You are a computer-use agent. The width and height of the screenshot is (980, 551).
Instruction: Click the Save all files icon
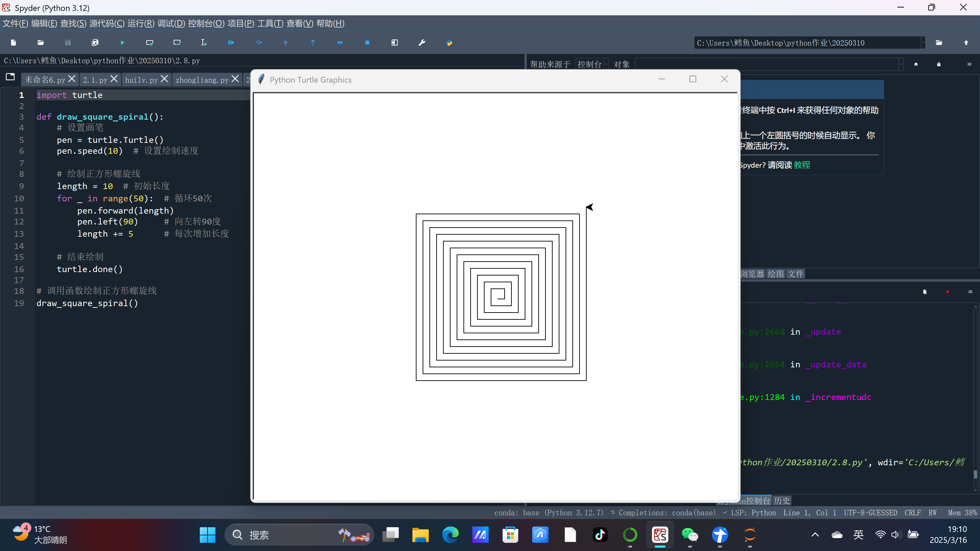pyautogui.click(x=95, y=43)
